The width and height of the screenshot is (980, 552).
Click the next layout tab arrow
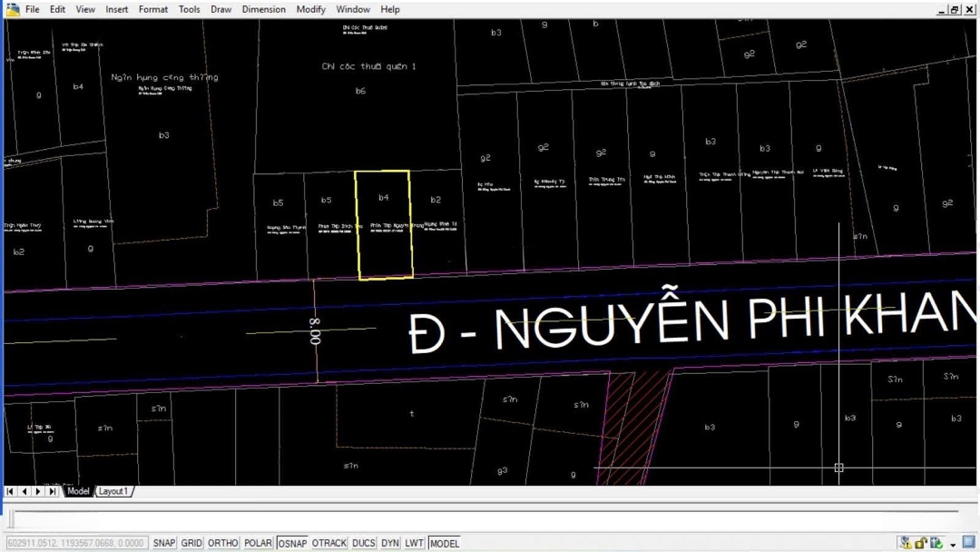pyautogui.click(x=38, y=491)
